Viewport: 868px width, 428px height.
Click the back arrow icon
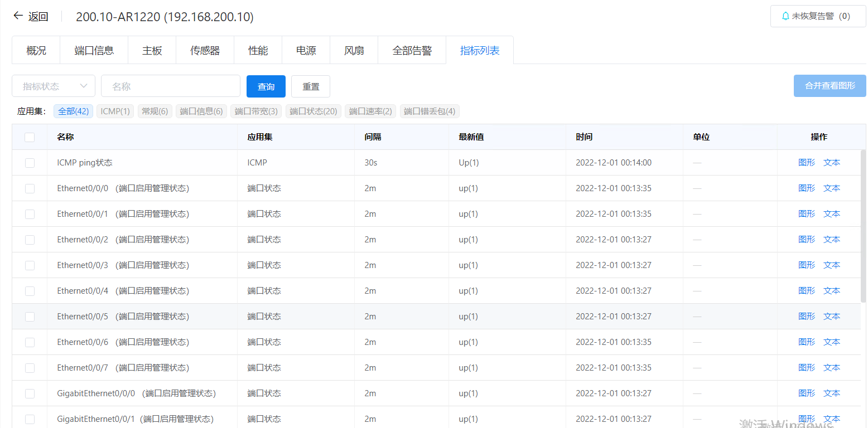click(18, 16)
